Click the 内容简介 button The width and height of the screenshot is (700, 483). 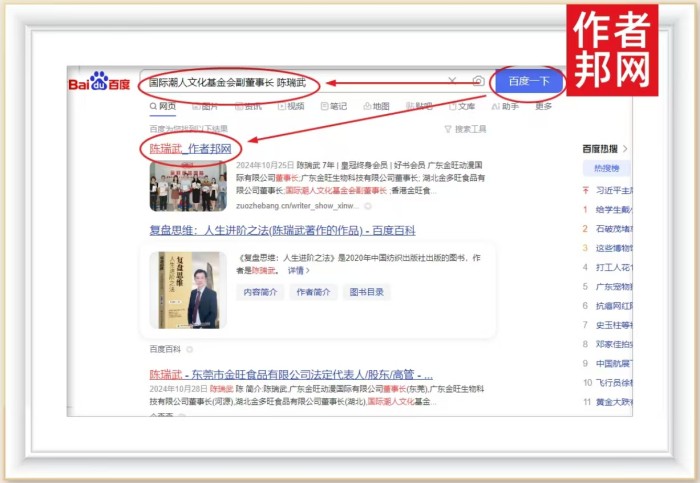pyautogui.click(x=260, y=292)
